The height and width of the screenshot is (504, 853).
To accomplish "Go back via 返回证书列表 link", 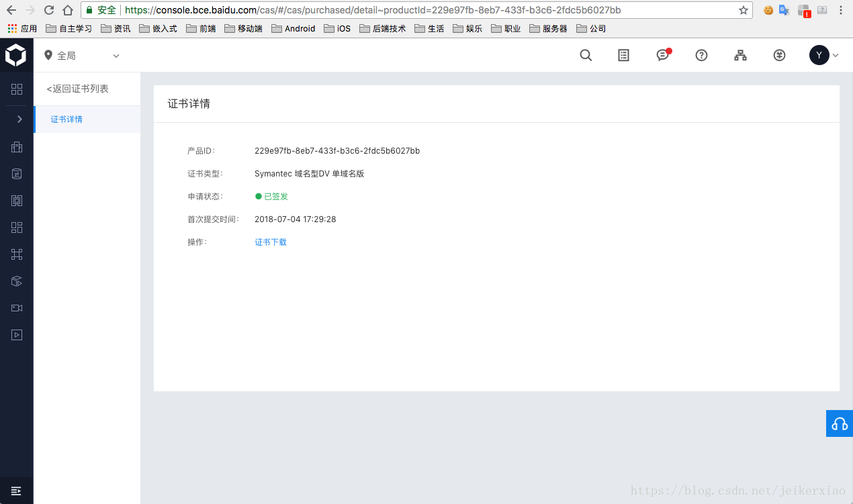I will pos(77,88).
